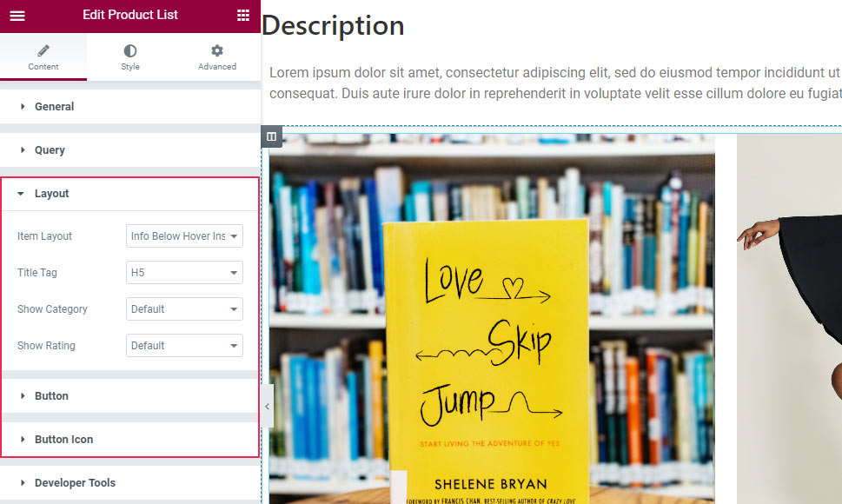The image size is (842, 504).
Task: Open the Show Category dropdown
Action: pyautogui.click(x=184, y=309)
